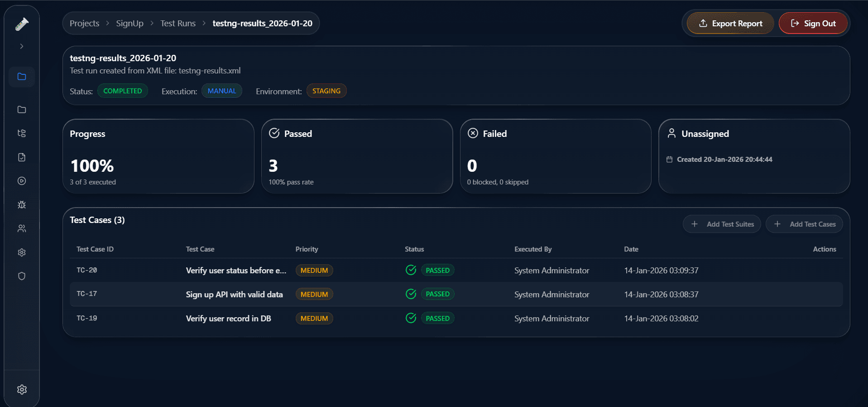Click date 14-Jan-2026 03:09:37
The image size is (868, 407).
(661, 271)
